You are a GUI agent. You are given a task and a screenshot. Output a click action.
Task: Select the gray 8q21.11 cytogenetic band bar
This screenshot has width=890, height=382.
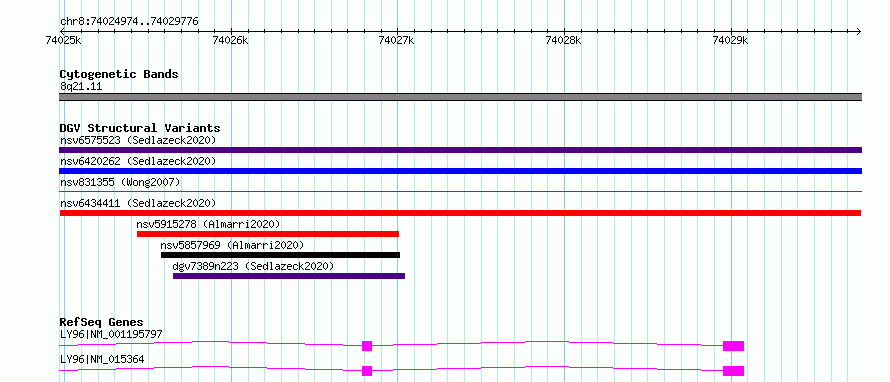pos(460,97)
